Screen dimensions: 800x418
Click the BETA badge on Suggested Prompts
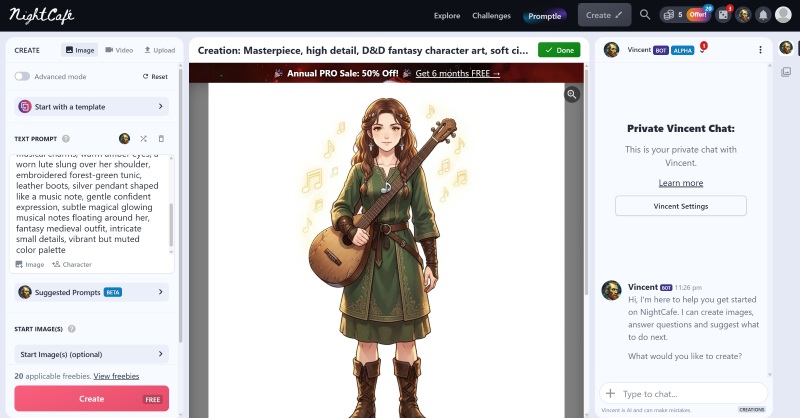113,292
